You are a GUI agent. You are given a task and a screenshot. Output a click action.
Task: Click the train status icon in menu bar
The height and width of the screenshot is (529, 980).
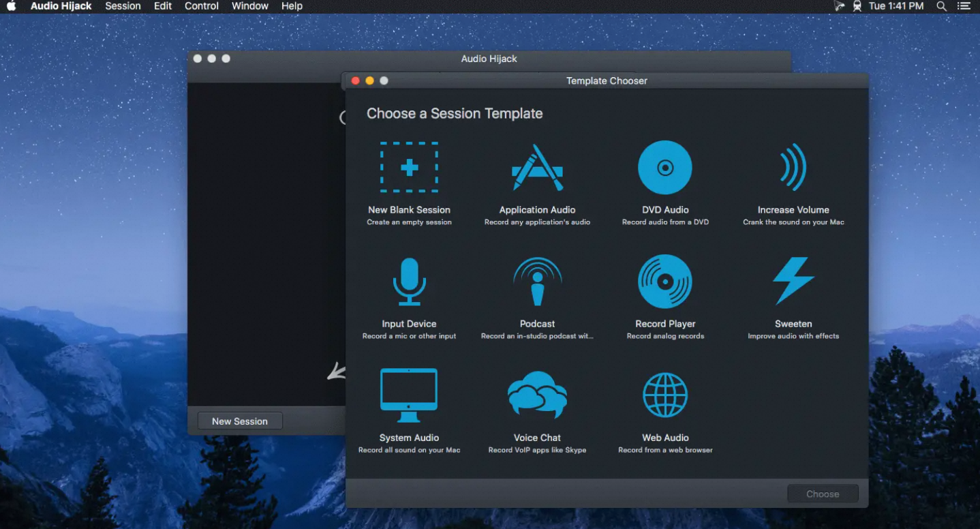click(857, 6)
